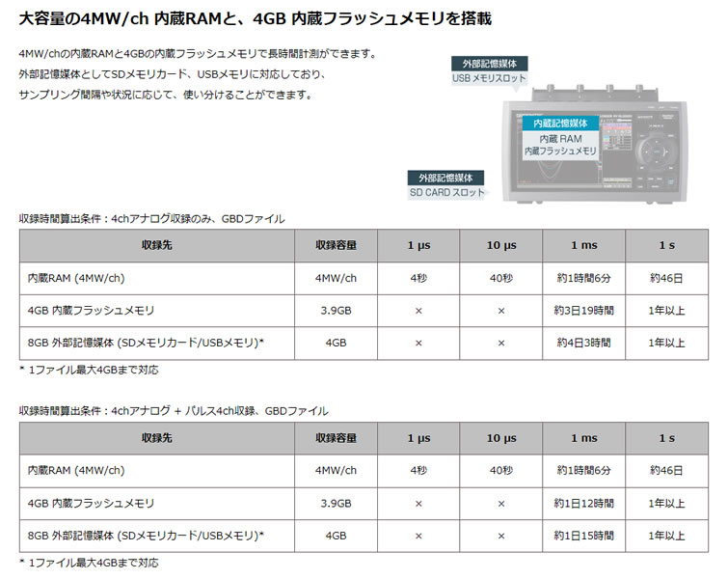
Task: Click the 内蔵 RAM label in the device callout
Action: [560, 138]
